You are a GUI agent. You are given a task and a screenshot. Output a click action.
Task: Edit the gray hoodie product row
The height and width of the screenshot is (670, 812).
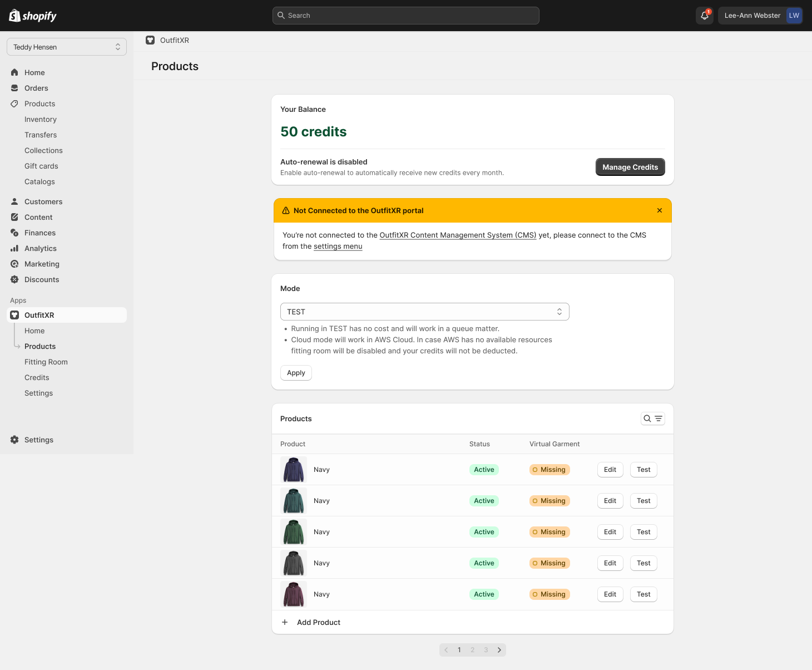tap(610, 563)
